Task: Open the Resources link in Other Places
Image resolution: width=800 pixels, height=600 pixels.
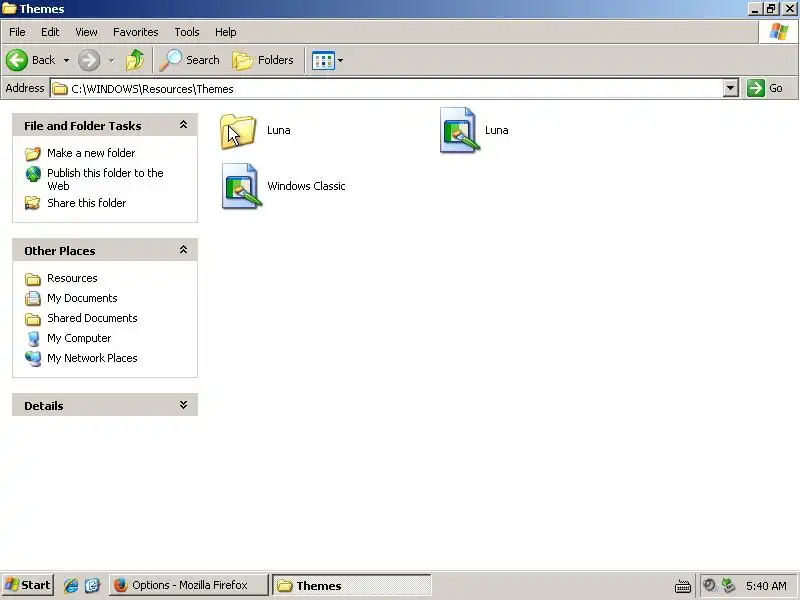Action: pyautogui.click(x=72, y=278)
